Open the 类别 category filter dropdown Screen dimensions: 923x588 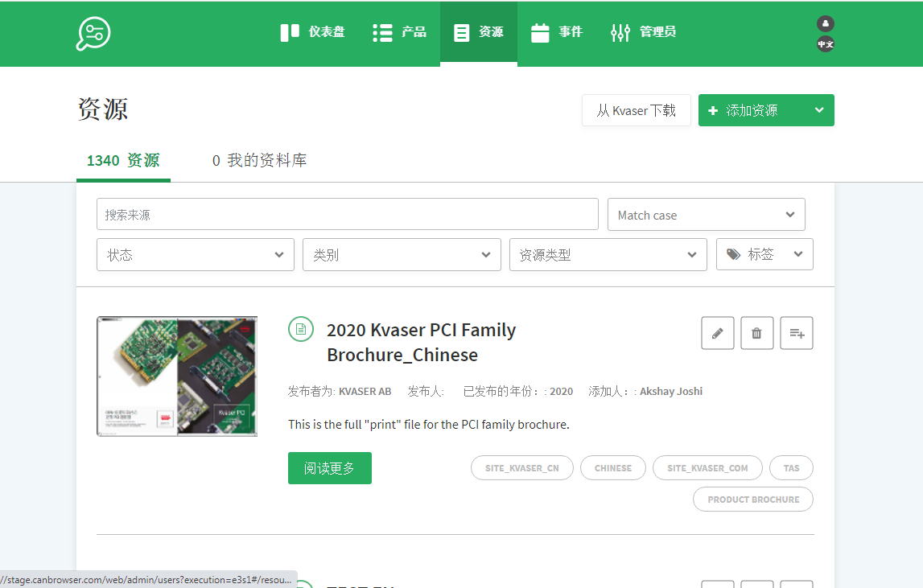402,255
